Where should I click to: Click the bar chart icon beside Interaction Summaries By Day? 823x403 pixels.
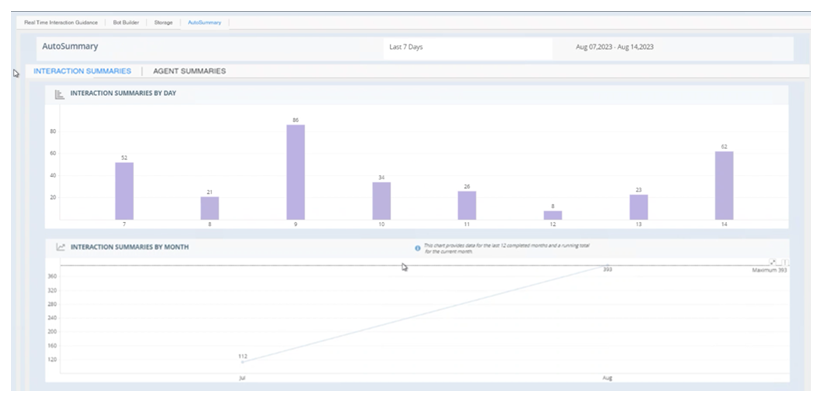[x=60, y=95]
